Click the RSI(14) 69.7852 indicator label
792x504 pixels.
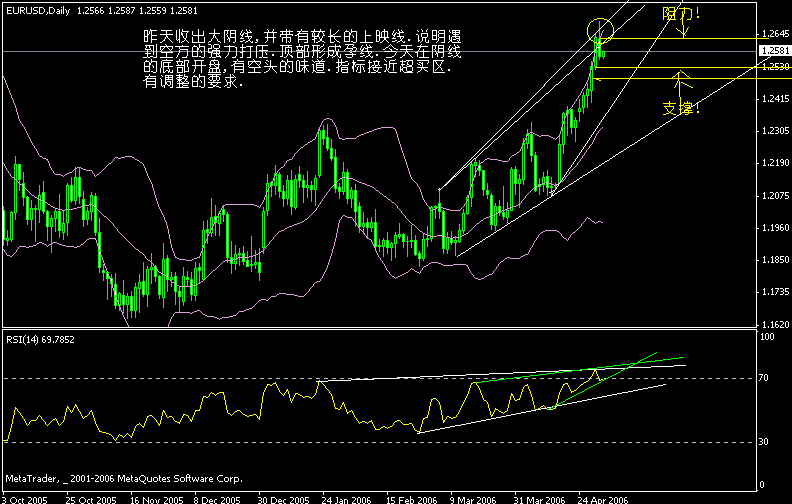tap(40, 340)
